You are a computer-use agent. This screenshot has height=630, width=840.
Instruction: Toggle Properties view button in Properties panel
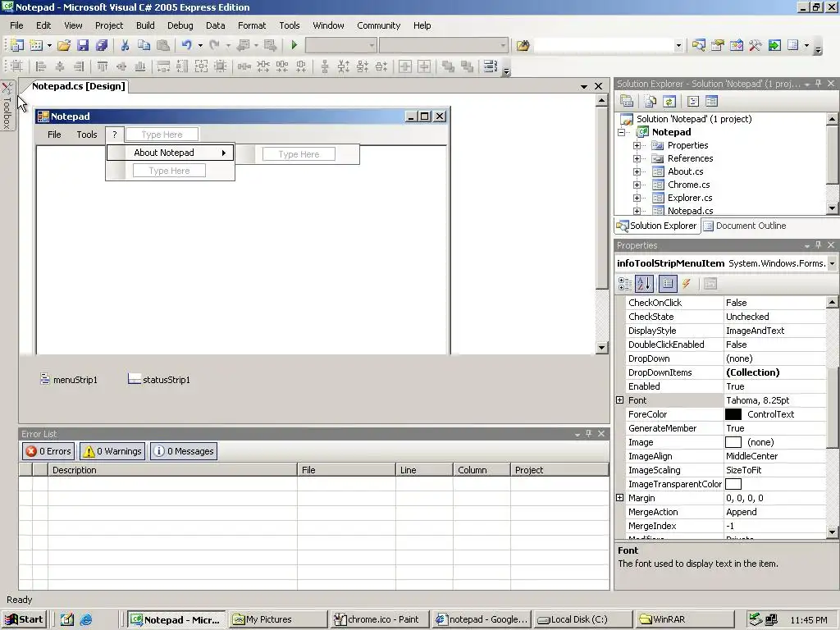(668, 284)
